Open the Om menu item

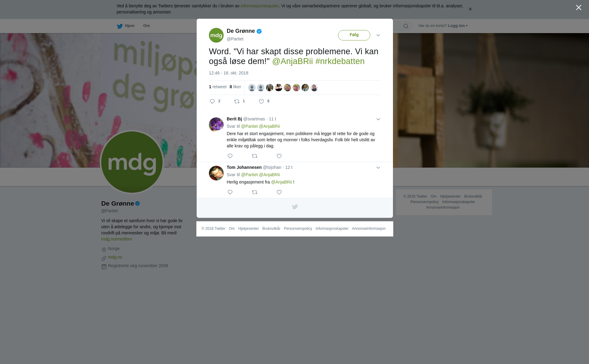146,26
